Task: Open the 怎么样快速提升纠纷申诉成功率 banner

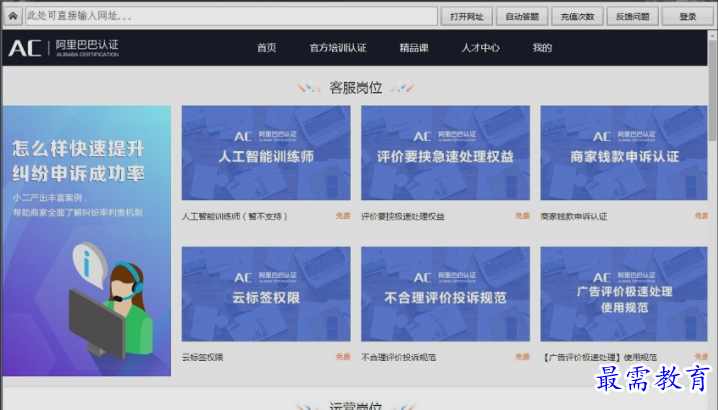Action: [x=87, y=241]
